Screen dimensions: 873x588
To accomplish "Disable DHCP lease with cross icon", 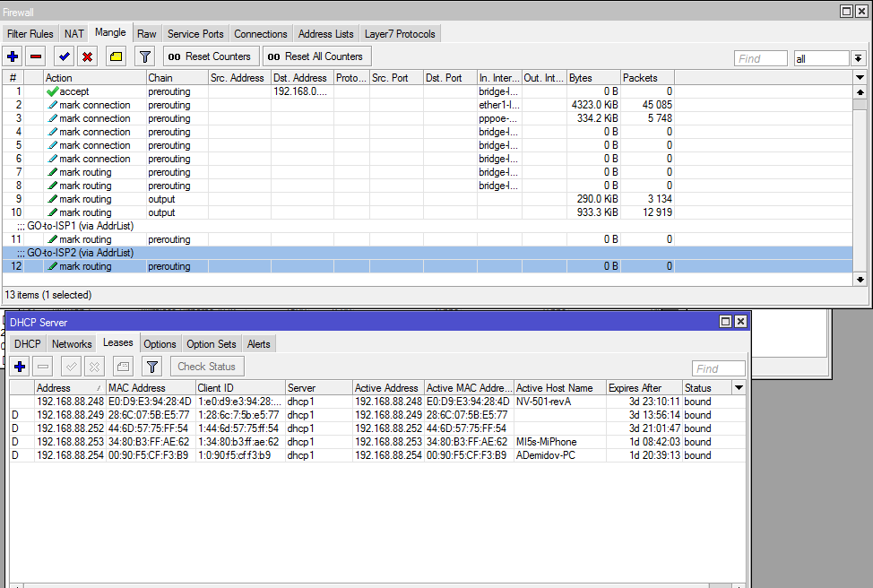I will pos(94,367).
